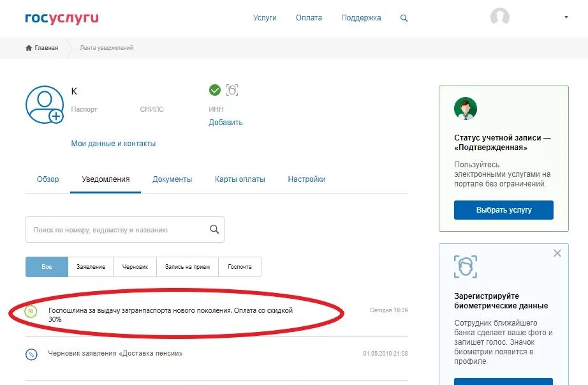
Task: Click the Статус учетной записи heading
Action: pos(503,143)
